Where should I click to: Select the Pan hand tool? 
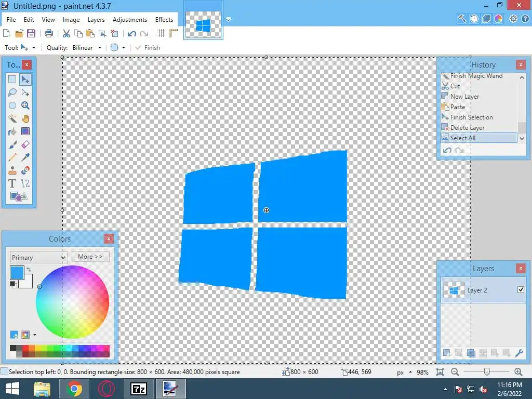pyautogui.click(x=25, y=118)
